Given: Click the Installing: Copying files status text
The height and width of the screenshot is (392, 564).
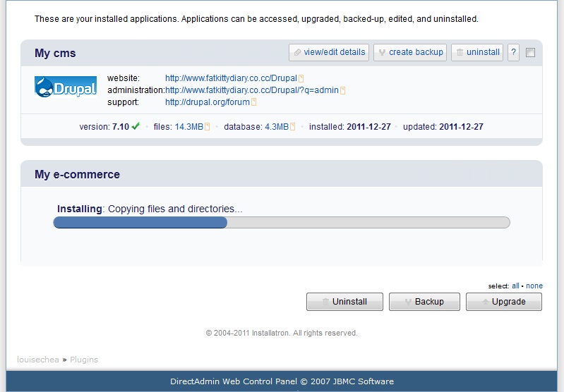Looking at the screenshot, I should [x=150, y=209].
